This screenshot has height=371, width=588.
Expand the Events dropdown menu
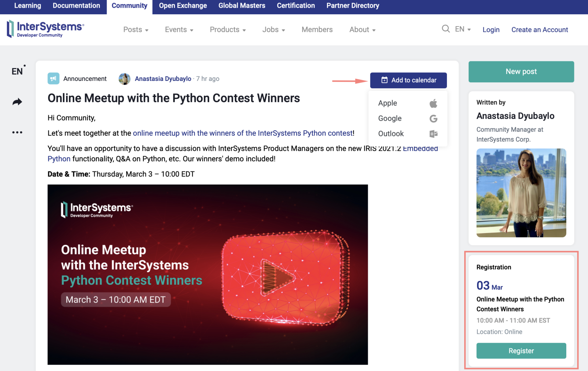(x=179, y=30)
